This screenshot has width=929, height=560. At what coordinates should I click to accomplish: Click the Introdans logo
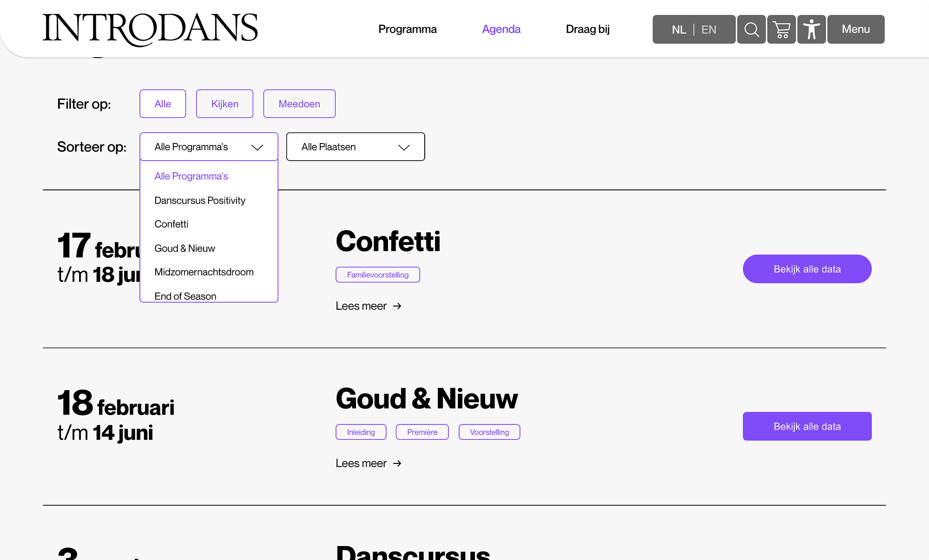(x=150, y=29)
